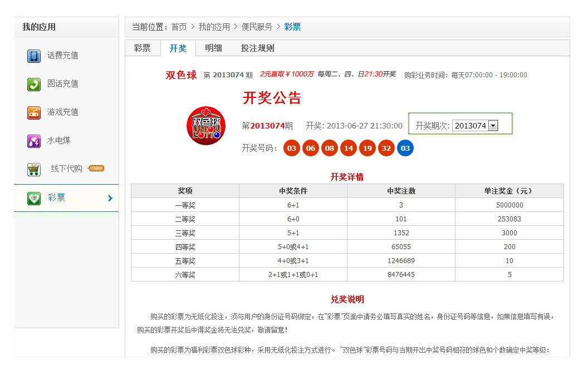This screenshot has height=371, width=588.
Task: Click the 二等奖 row label
Action: pyautogui.click(x=185, y=219)
